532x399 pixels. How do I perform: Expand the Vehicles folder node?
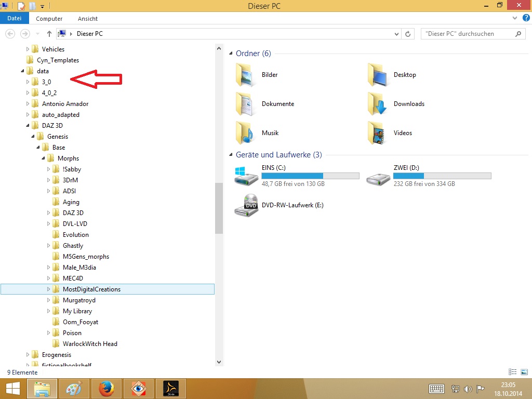(28, 49)
